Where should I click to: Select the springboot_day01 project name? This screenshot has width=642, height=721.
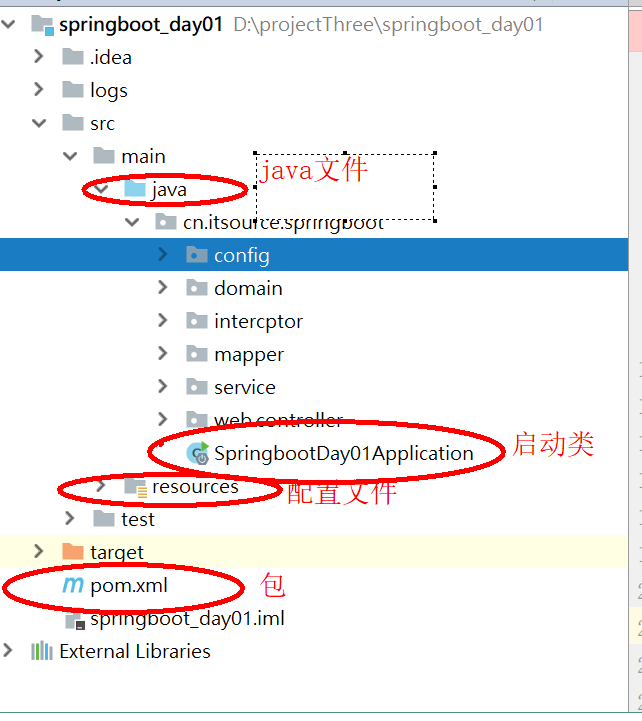tap(141, 25)
